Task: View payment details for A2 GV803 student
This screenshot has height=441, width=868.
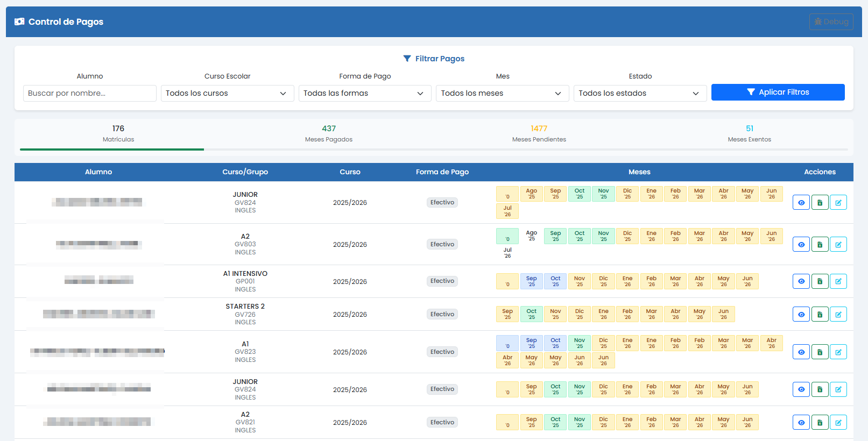Action: 801,245
